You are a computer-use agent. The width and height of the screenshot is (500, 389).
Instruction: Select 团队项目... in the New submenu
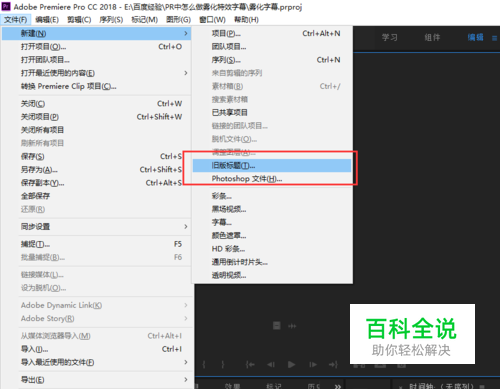point(272,47)
